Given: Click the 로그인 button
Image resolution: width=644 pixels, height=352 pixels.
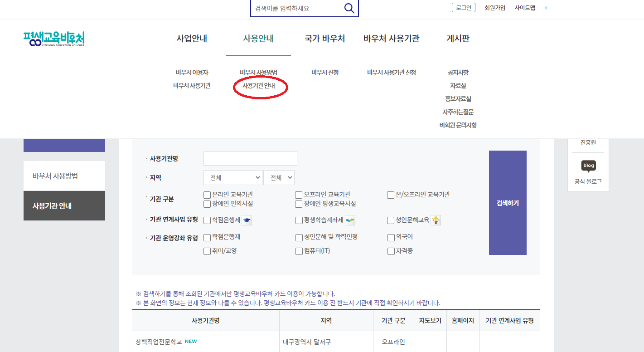Looking at the screenshot, I should click(x=464, y=8).
